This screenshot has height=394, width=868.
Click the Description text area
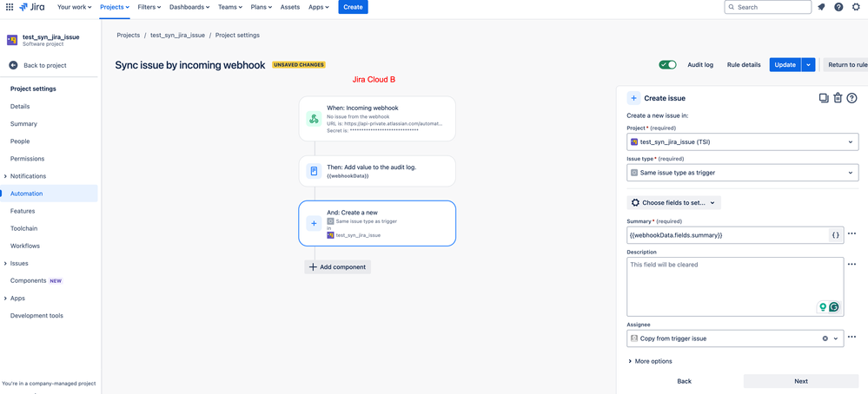pos(735,286)
